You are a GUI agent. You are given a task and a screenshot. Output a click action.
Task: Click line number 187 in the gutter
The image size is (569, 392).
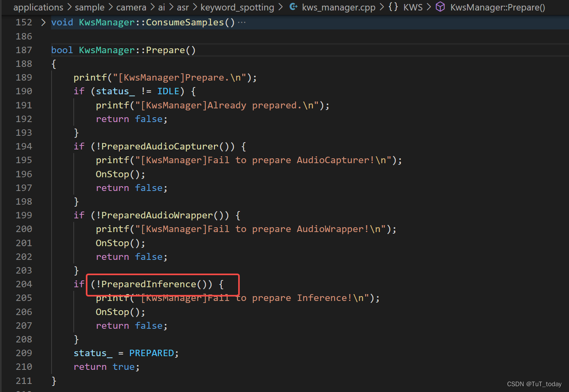tap(24, 50)
